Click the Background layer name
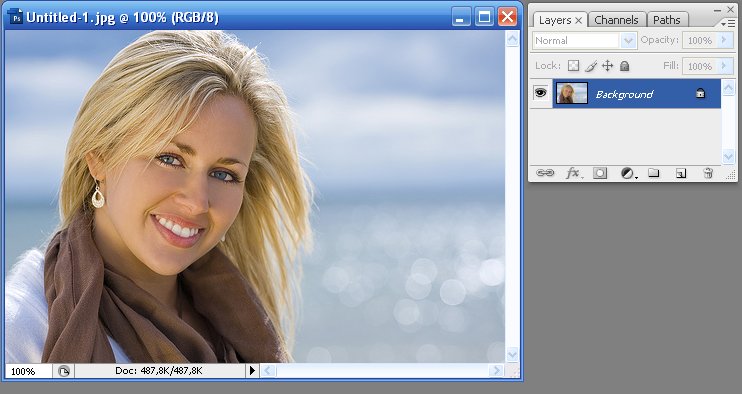The height and width of the screenshot is (394, 742). (x=624, y=95)
